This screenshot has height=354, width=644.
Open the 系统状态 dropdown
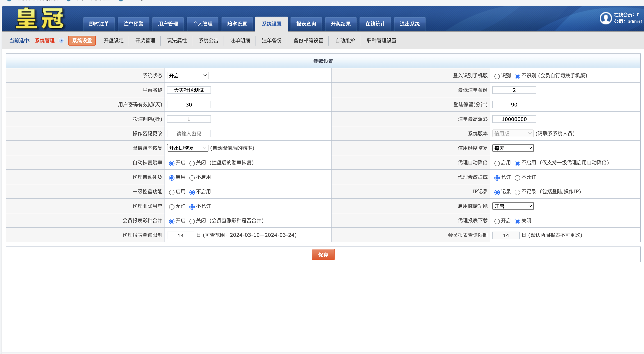click(188, 75)
